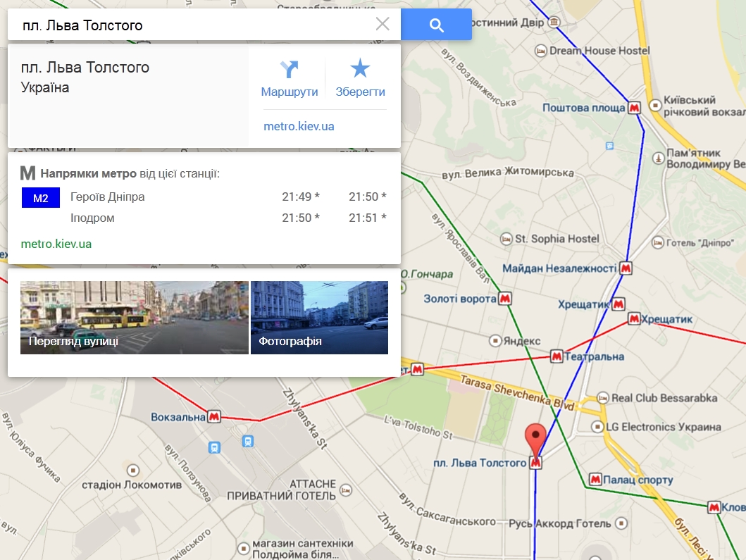Screen dimensions: 746x560
Task: Click the blue search magnifier button
Action: tap(436, 24)
